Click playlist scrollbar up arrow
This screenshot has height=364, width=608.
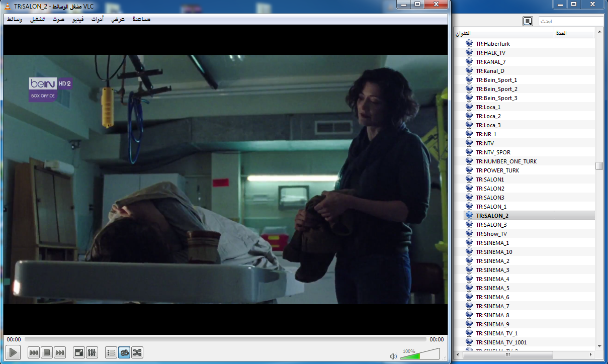[599, 33]
